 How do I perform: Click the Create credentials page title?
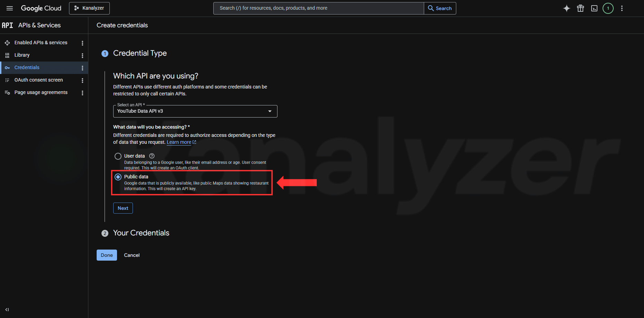pyautogui.click(x=122, y=25)
